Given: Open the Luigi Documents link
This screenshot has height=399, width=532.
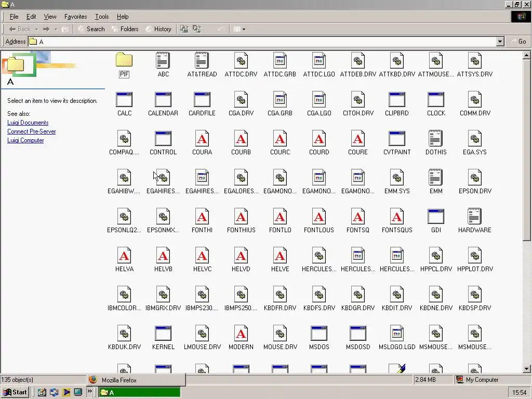Looking at the screenshot, I should point(28,123).
